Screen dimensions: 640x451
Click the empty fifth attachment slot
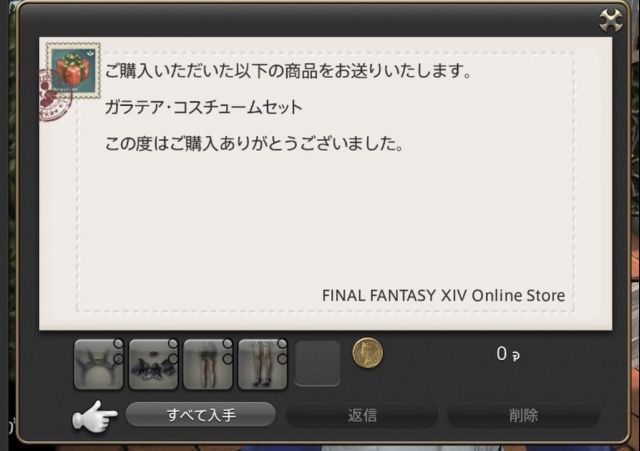[x=317, y=363]
